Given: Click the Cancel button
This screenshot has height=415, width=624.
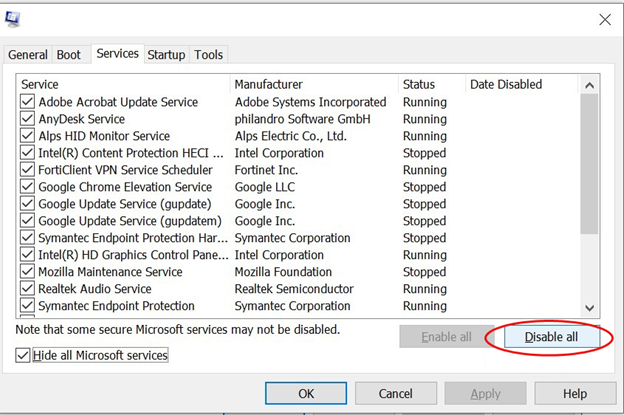Looking at the screenshot, I should [396, 394].
